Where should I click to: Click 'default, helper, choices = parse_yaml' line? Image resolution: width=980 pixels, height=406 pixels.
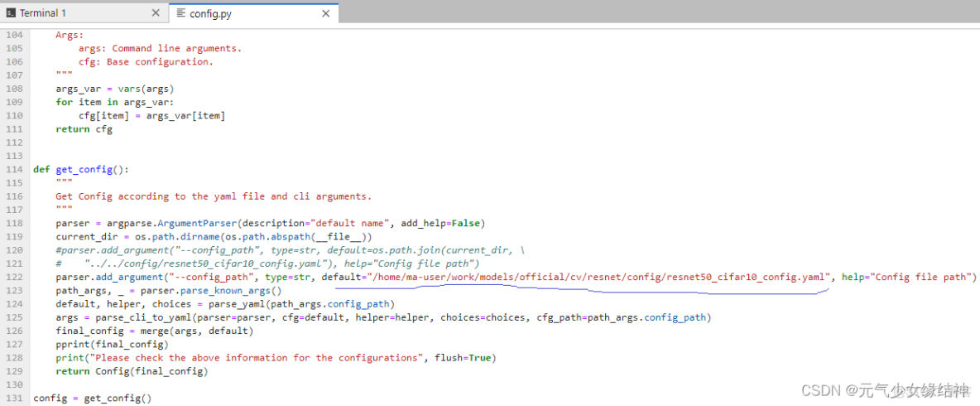click(226, 304)
